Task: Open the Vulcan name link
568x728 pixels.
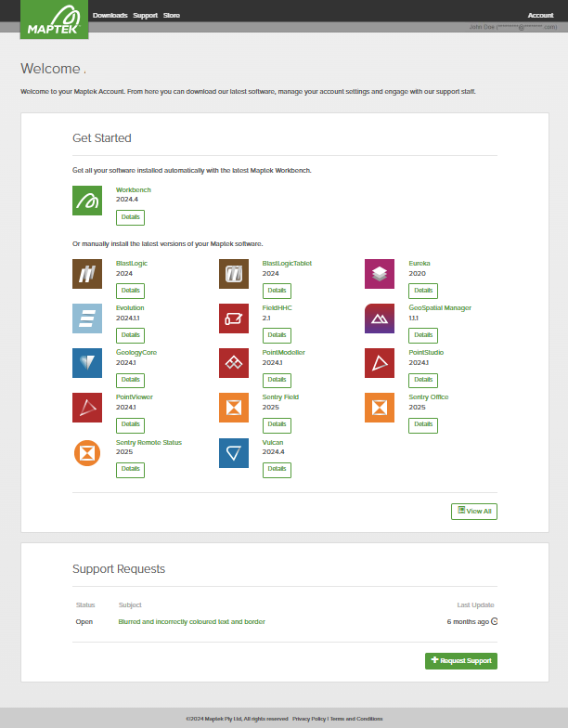Action: pyautogui.click(x=273, y=442)
